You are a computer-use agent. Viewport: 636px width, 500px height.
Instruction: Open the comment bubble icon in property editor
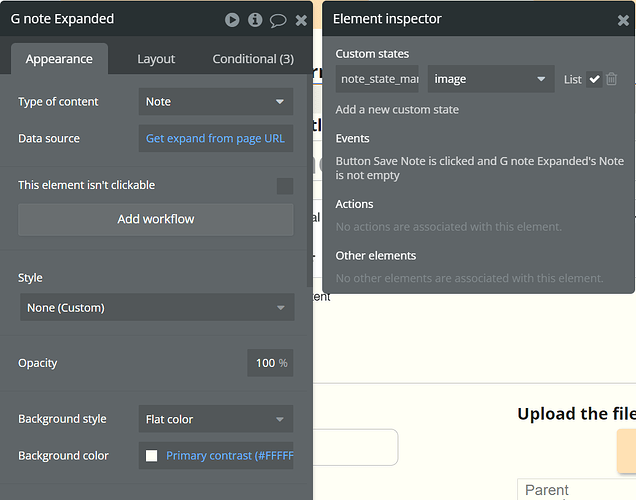pyautogui.click(x=278, y=20)
